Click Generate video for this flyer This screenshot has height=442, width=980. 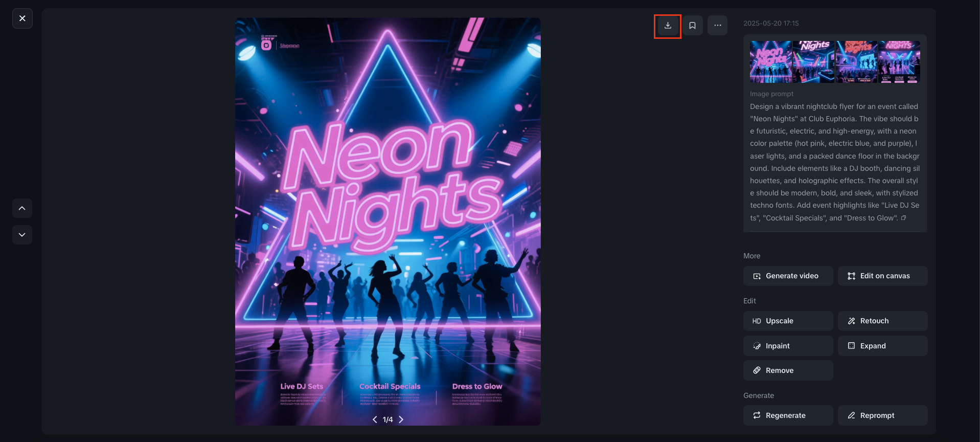coord(787,276)
